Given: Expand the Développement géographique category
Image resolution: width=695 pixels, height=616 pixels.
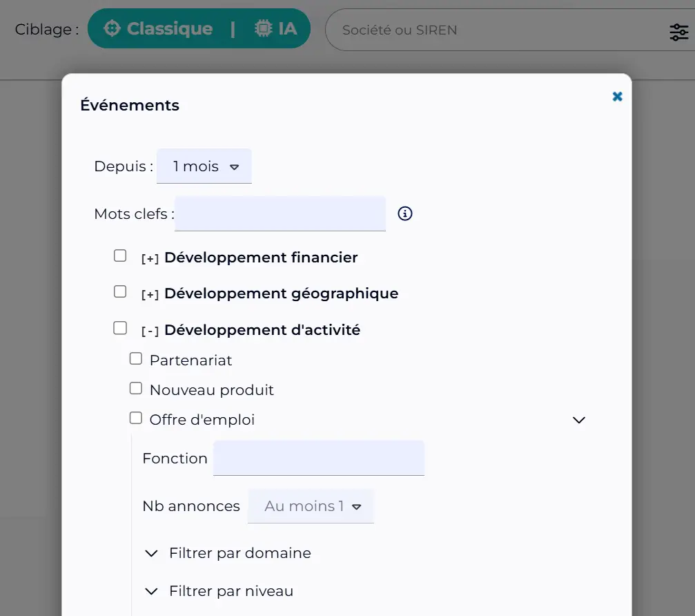Looking at the screenshot, I should point(150,294).
